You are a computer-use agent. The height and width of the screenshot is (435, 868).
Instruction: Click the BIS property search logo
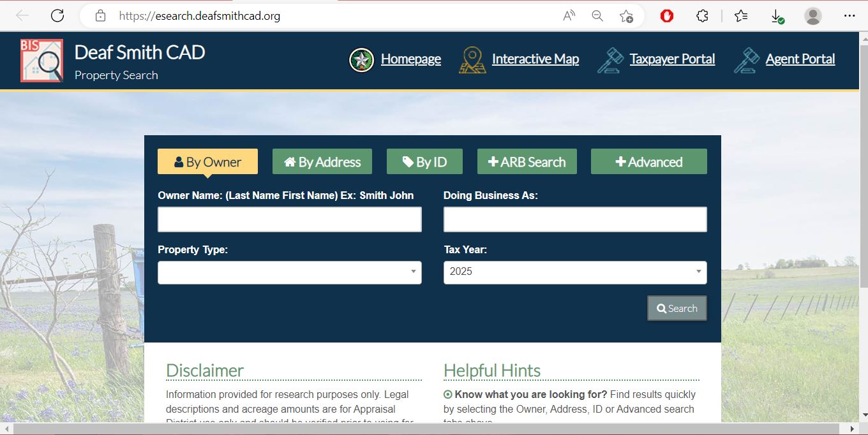(x=41, y=61)
